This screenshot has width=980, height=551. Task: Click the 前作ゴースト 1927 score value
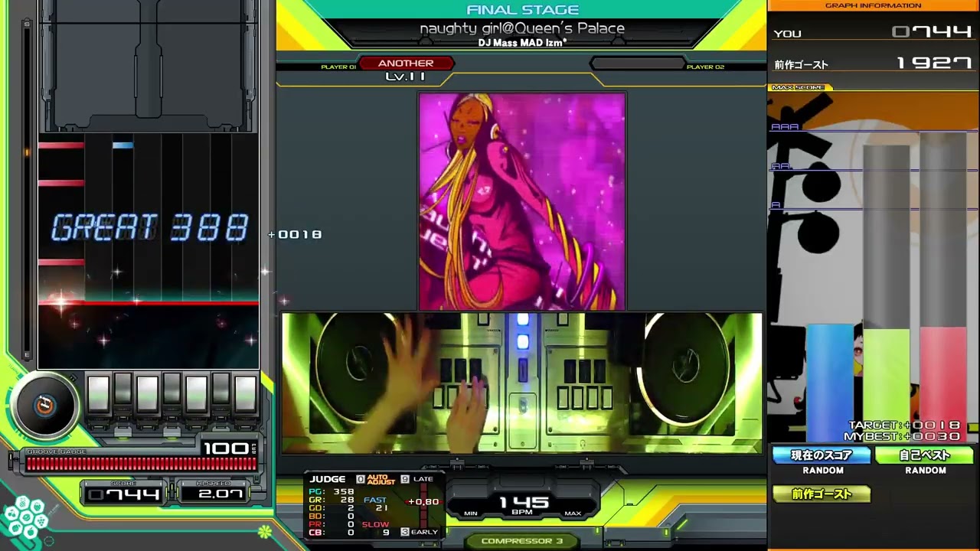tap(934, 64)
